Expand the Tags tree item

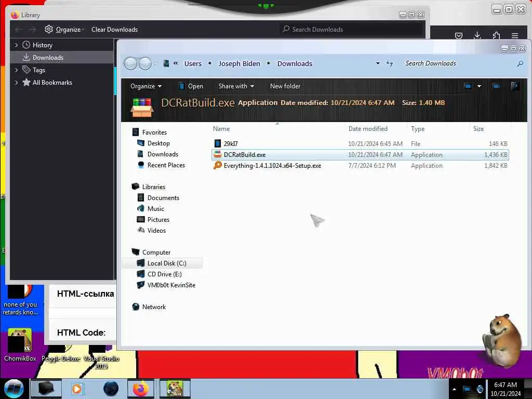click(x=16, y=70)
